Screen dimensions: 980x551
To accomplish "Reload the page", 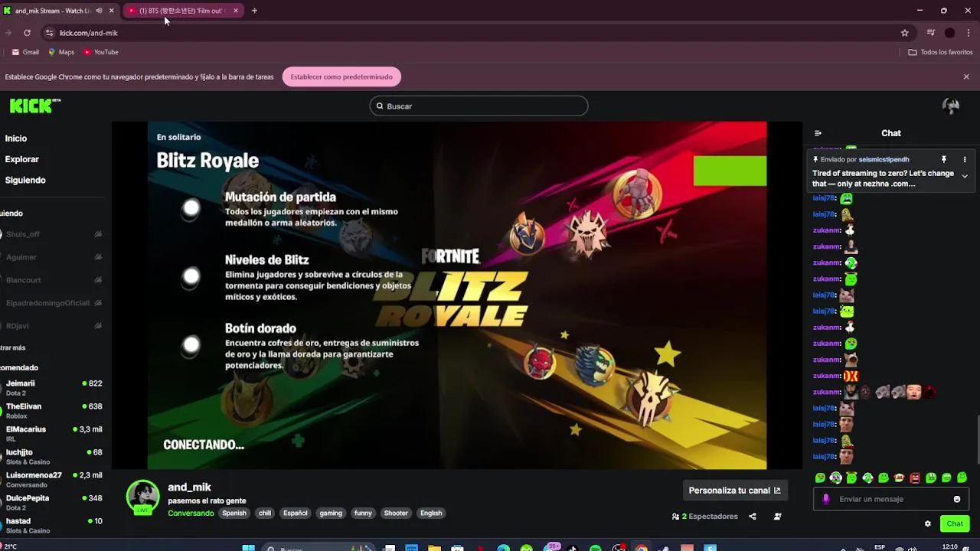I will (27, 33).
